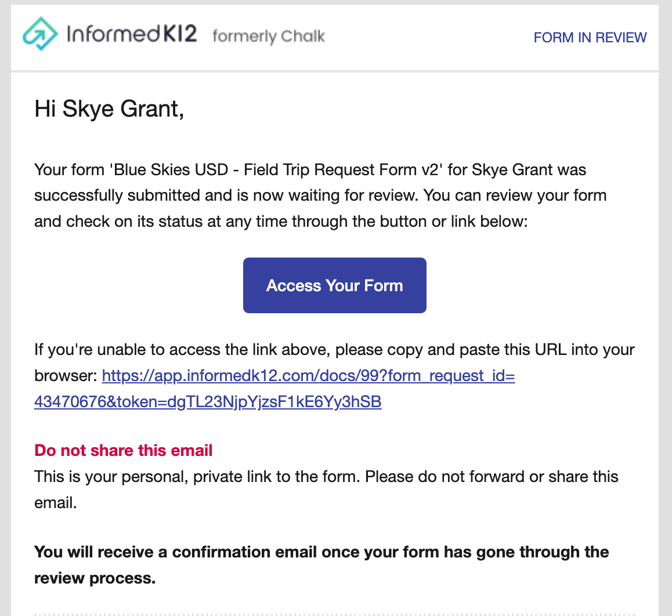672x616 pixels.
Task: Click the "Hi Skye Grant," greeting
Action: click(x=109, y=108)
